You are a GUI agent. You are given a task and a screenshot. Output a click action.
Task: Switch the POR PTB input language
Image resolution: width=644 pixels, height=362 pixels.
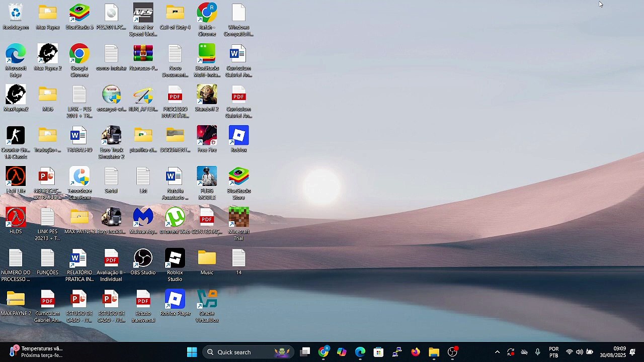[553, 352]
